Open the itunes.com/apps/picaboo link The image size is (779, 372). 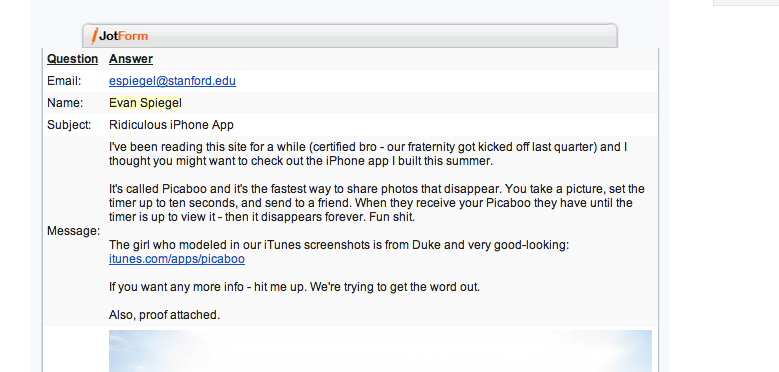point(177,259)
